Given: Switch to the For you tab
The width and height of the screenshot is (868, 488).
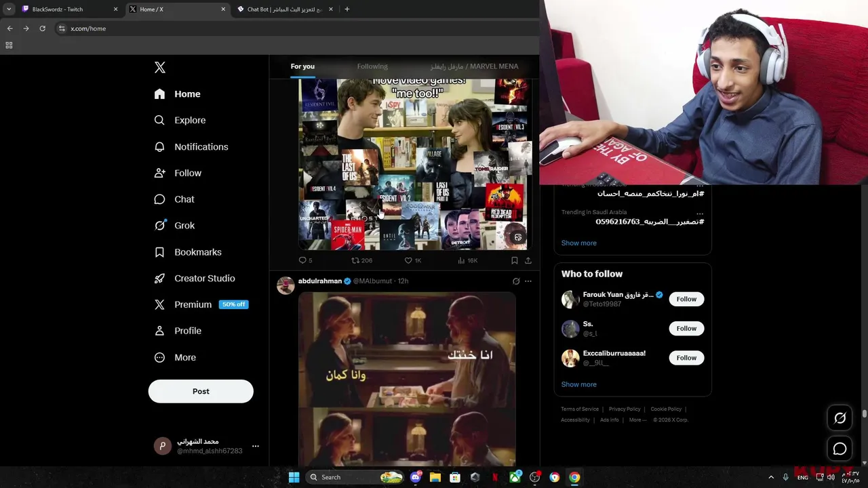Looking at the screenshot, I should pos(302,66).
